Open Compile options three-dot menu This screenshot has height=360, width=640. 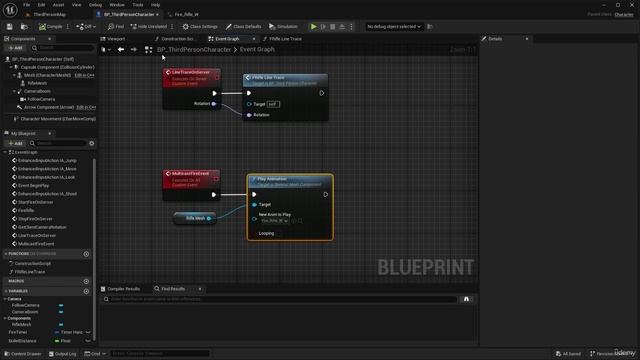pyautogui.click(x=68, y=27)
